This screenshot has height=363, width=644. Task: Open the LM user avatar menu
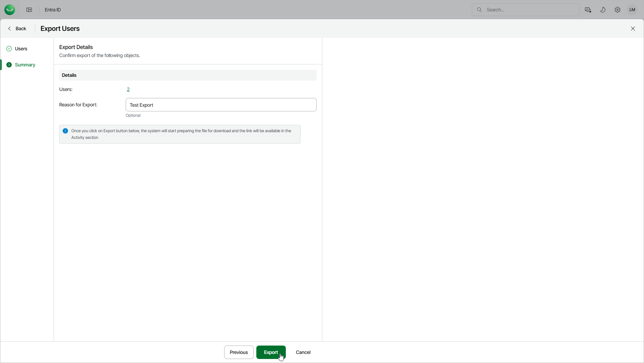coord(632,10)
